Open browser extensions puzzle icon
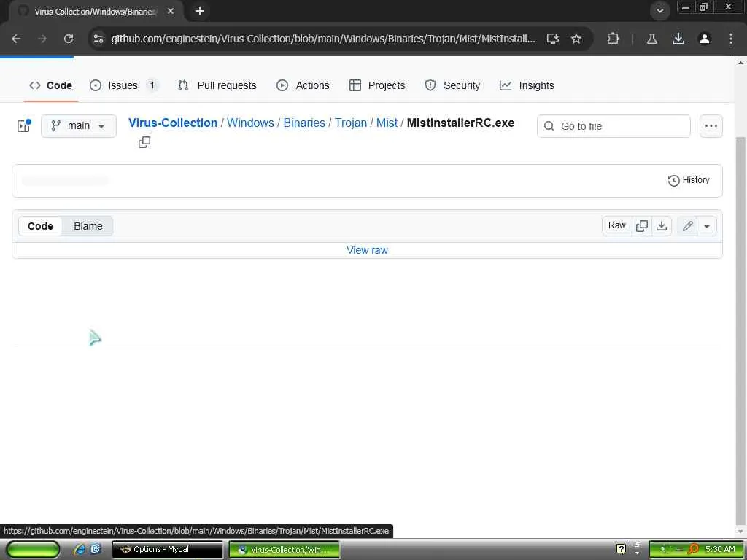This screenshot has height=560, width=747. [613, 39]
